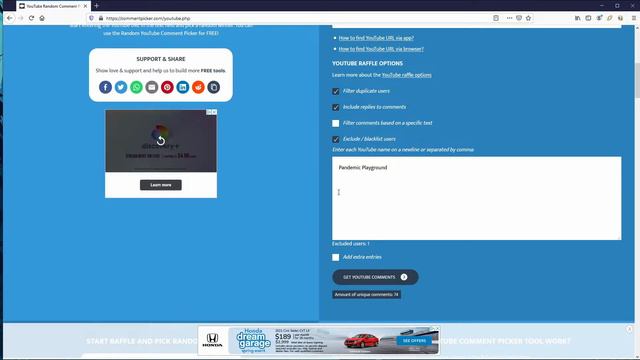The image size is (640, 360).
Task: Click the page vertical scrollbar thumb
Action: point(637,81)
